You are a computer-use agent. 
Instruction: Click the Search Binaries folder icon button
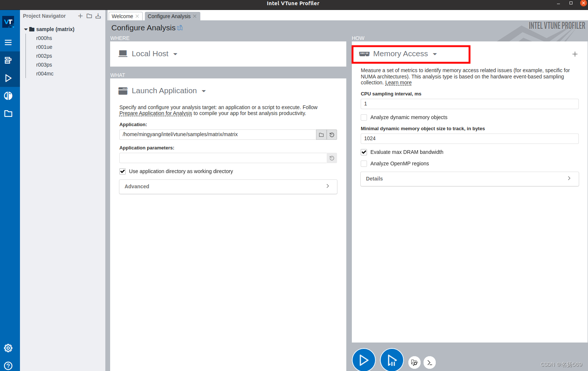tap(414, 362)
